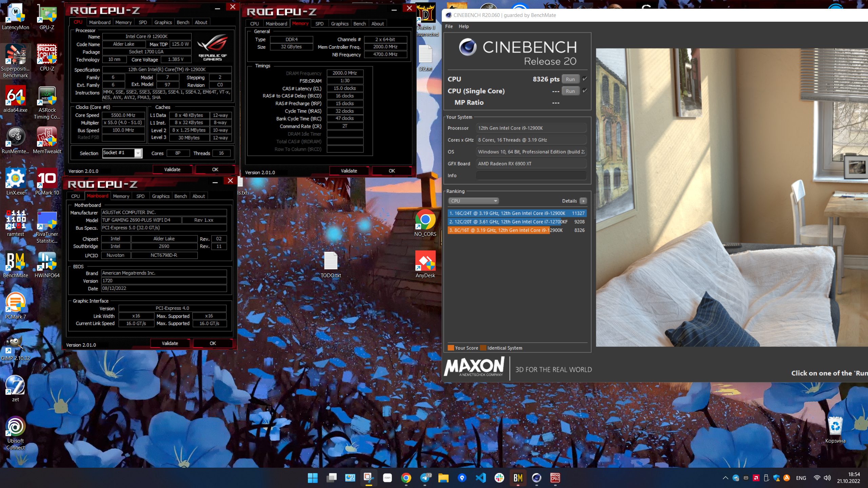868x488 pixels.
Task: Minimize the Mainboard CPU-Z window
Action: pyautogui.click(x=215, y=182)
